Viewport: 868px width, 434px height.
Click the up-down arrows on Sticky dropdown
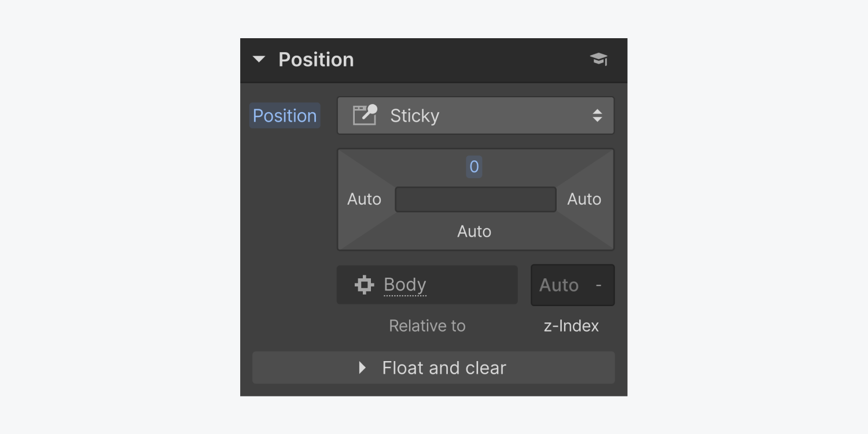pyautogui.click(x=597, y=116)
